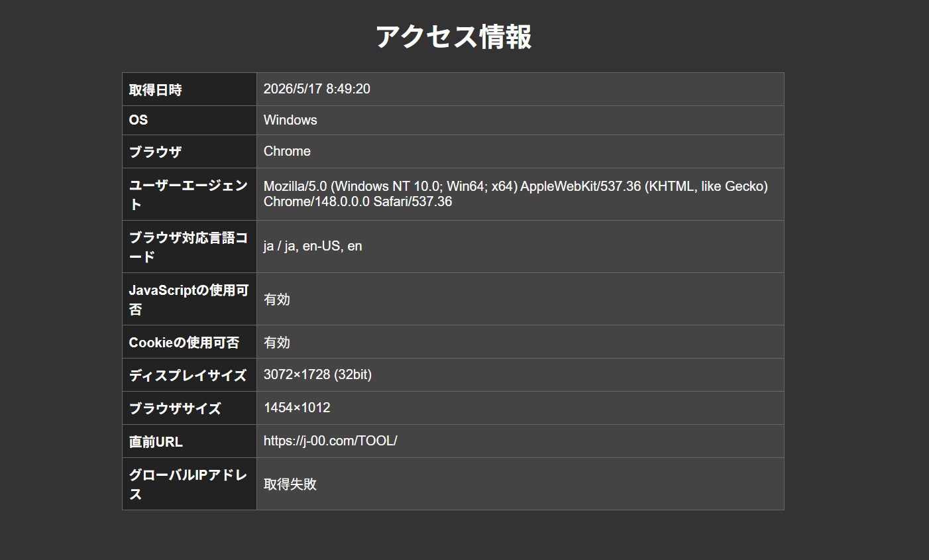The height and width of the screenshot is (560, 929).
Task: Select the 3072×1728 (32bit) value
Action: click(317, 374)
